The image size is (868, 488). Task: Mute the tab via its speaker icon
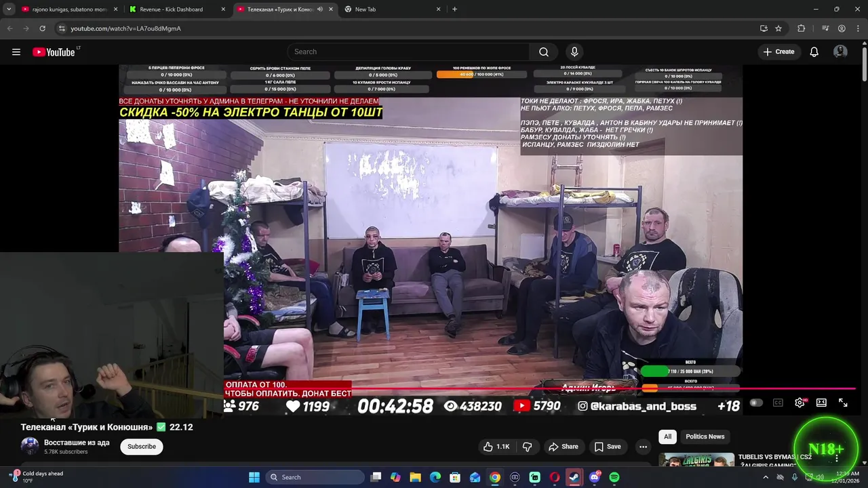click(x=320, y=9)
